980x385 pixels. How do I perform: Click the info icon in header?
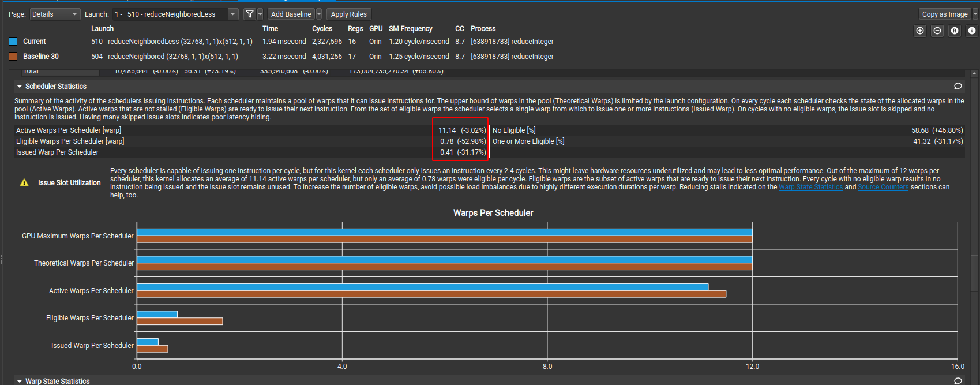click(x=972, y=31)
